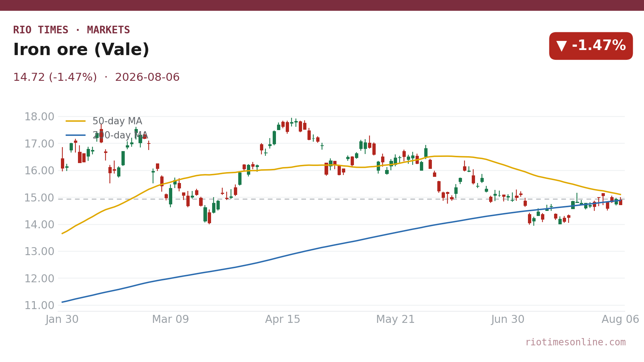Click the riotimesonline.com source link

pos(575,342)
